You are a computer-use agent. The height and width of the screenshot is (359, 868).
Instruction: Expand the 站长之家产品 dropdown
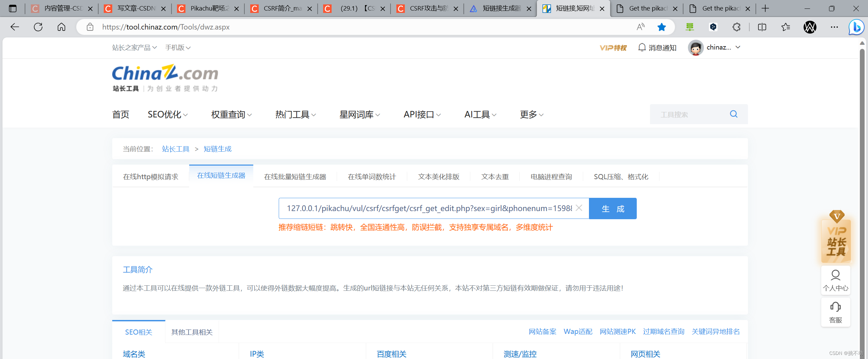pos(134,48)
